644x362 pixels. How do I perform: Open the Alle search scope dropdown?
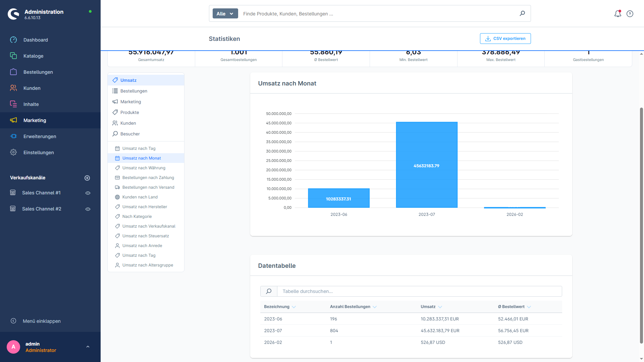(225, 13)
